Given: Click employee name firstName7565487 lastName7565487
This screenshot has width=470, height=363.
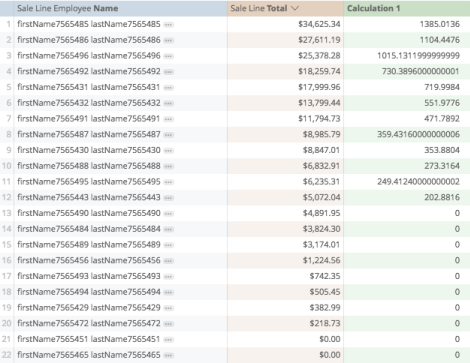Looking at the screenshot, I should (89, 134).
